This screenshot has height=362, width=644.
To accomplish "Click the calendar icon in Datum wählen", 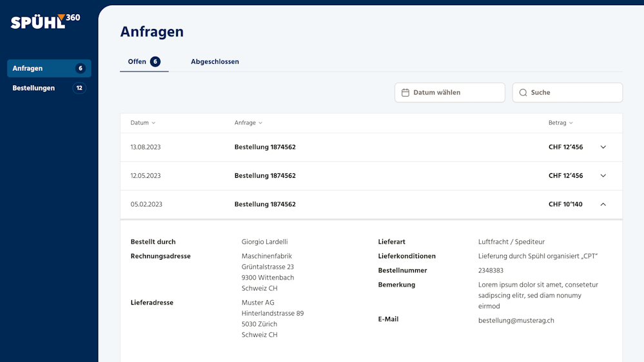I will (x=405, y=92).
